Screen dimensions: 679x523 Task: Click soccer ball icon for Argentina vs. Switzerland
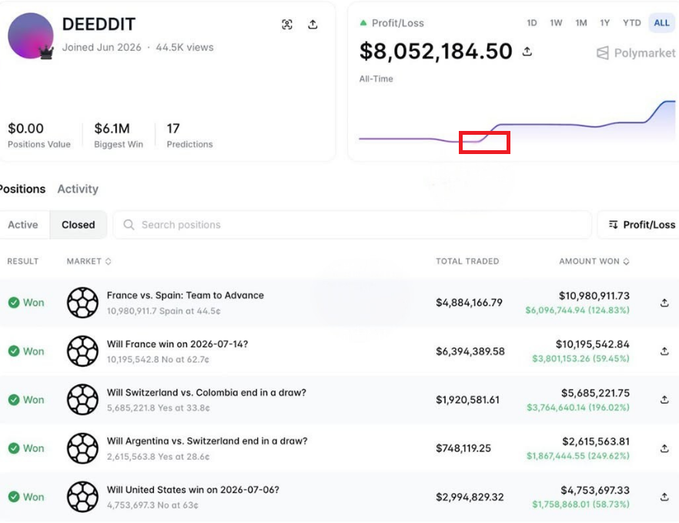pyautogui.click(x=82, y=448)
